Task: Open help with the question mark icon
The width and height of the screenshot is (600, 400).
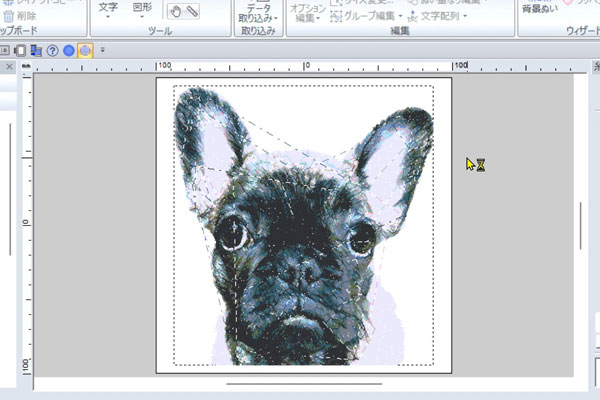Action: tap(52, 51)
